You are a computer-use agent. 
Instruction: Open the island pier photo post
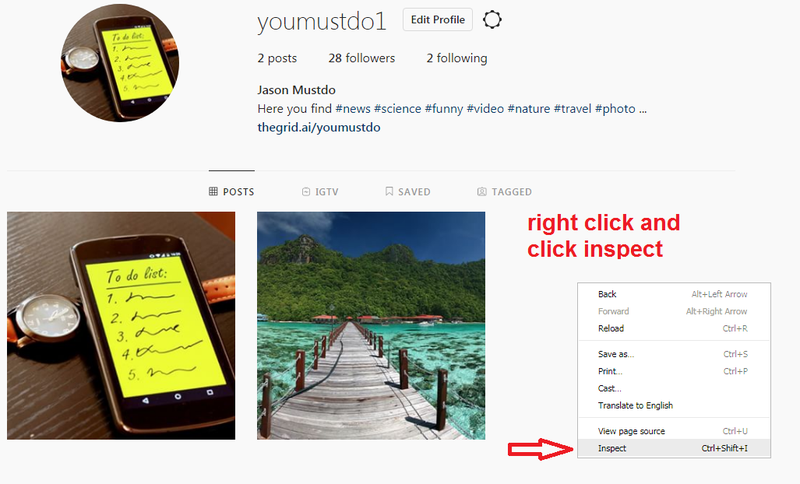(x=371, y=326)
